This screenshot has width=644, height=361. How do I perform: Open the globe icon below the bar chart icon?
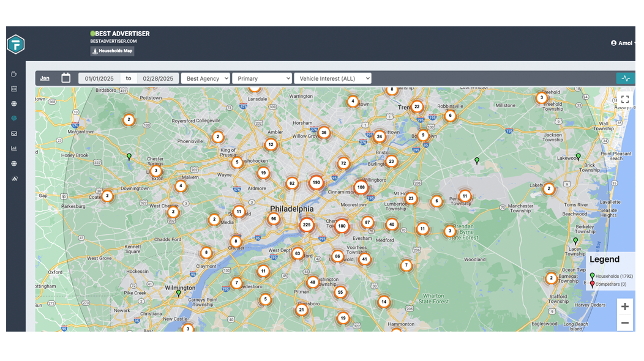(14, 163)
